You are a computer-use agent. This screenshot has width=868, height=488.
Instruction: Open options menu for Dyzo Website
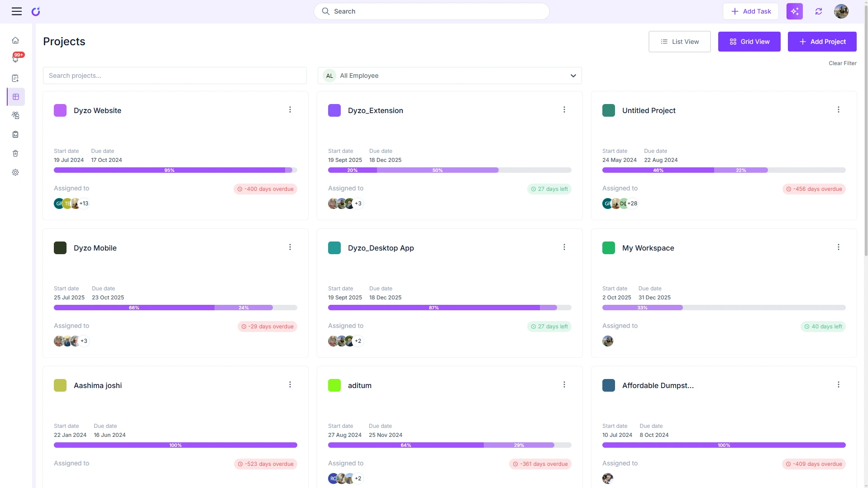[290, 110]
